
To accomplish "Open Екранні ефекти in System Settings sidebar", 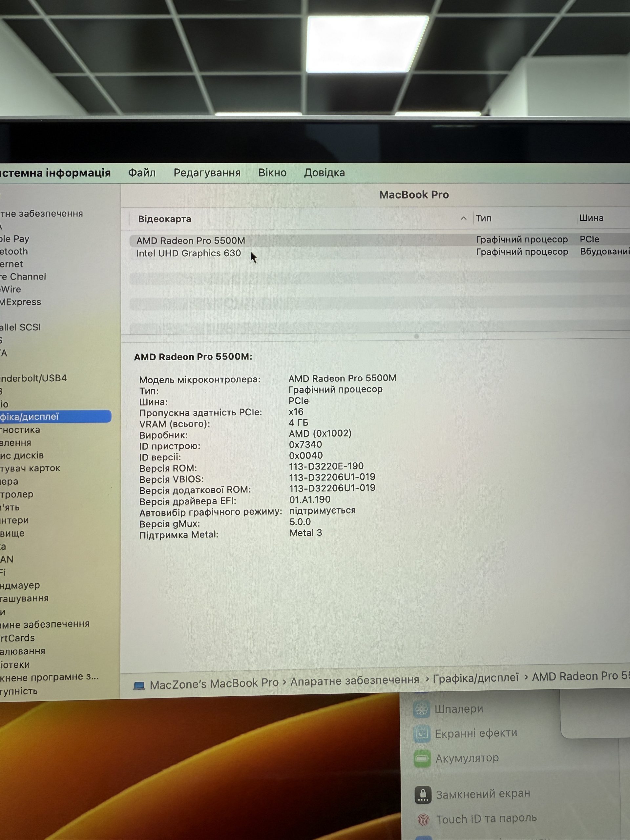I will pos(476,733).
